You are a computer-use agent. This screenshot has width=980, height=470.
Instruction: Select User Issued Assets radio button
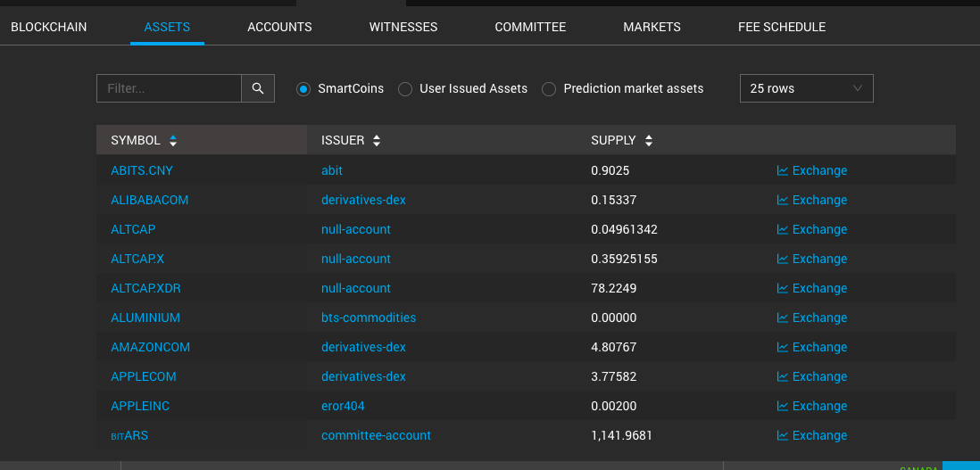[405, 89]
